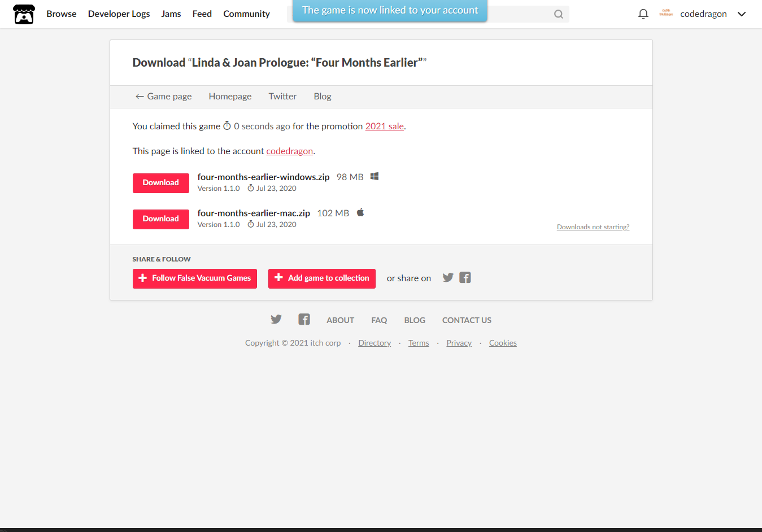The width and height of the screenshot is (762, 532).
Task: Open the developer Twitter link
Action: [x=282, y=96]
